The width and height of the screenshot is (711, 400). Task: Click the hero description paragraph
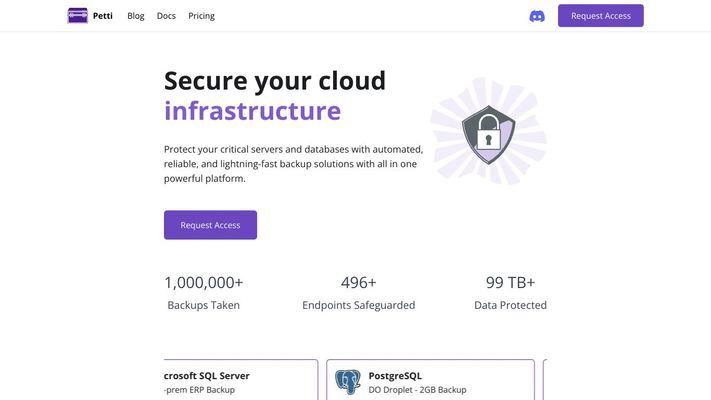(293, 164)
